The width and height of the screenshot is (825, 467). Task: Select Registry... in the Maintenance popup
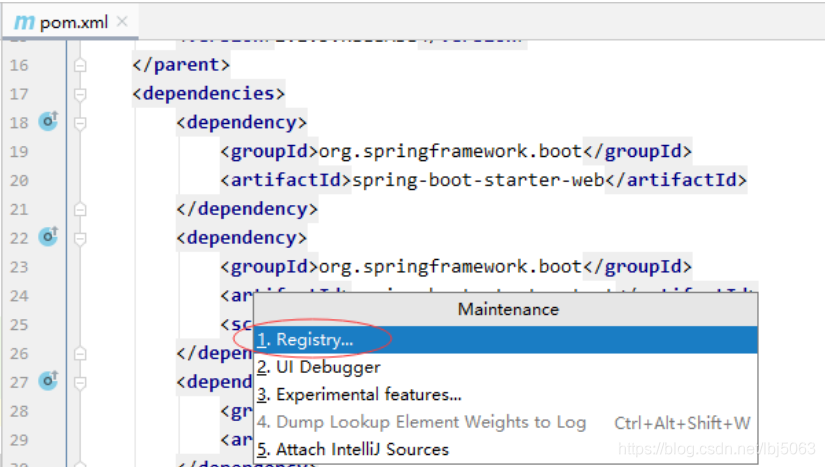506,340
